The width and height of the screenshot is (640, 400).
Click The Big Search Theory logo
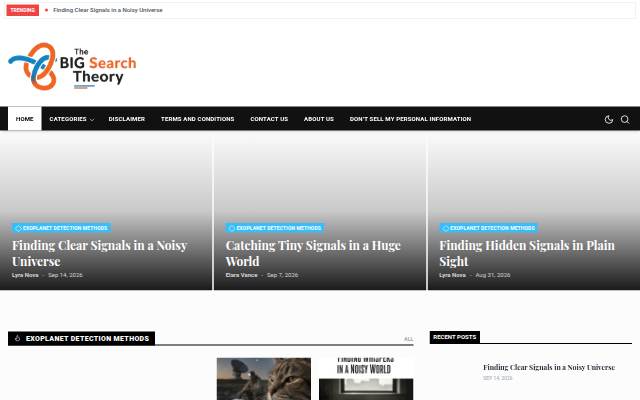72,66
